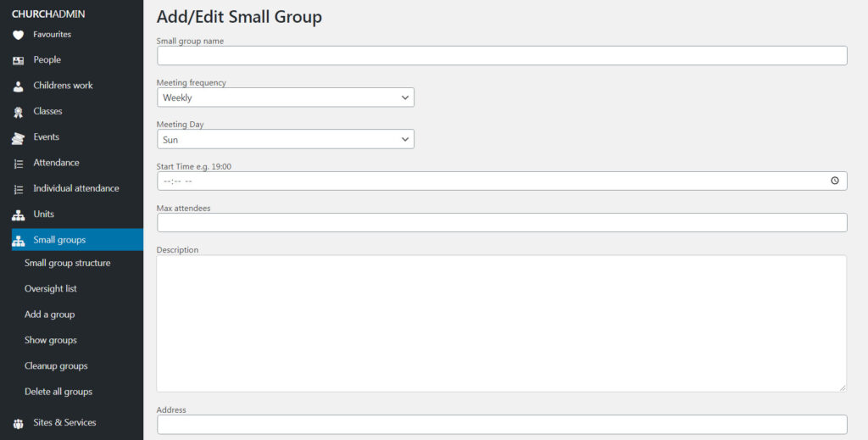Open the clock picker in Start Time
Viewport: 868px width, 440px height.
834,181
